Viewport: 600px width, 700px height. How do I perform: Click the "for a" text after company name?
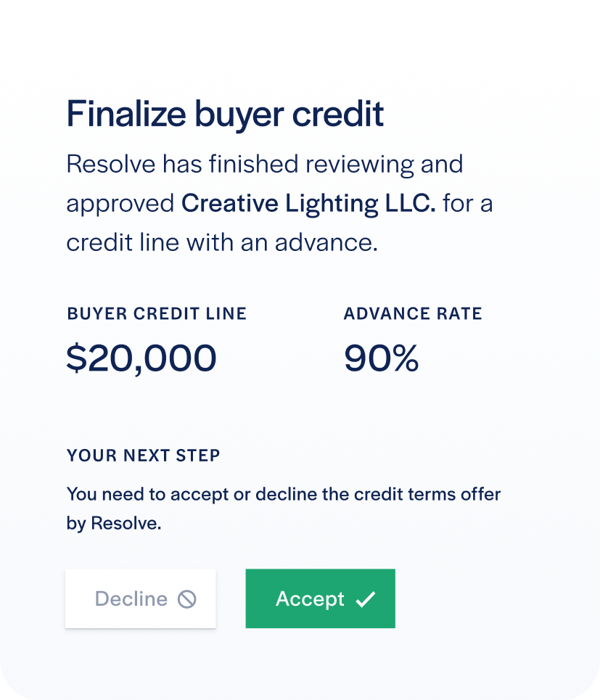click(468, 204)
